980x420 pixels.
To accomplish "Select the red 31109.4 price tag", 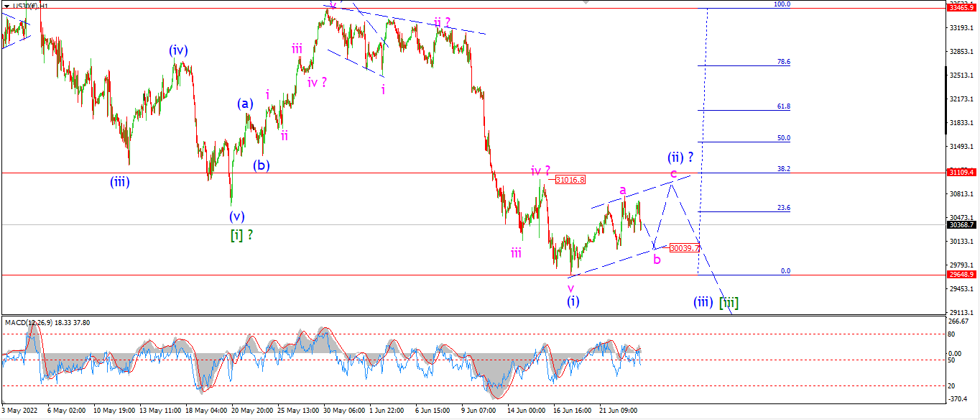I will [x=961, y=173].
